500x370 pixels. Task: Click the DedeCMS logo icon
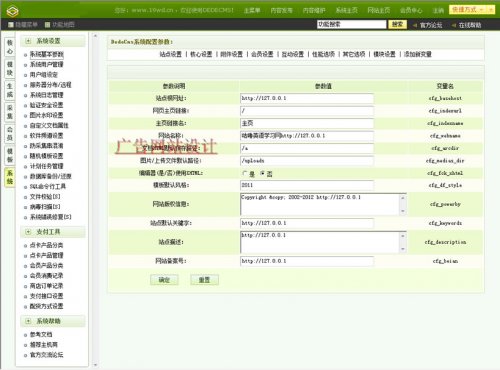tap(12, 11)
